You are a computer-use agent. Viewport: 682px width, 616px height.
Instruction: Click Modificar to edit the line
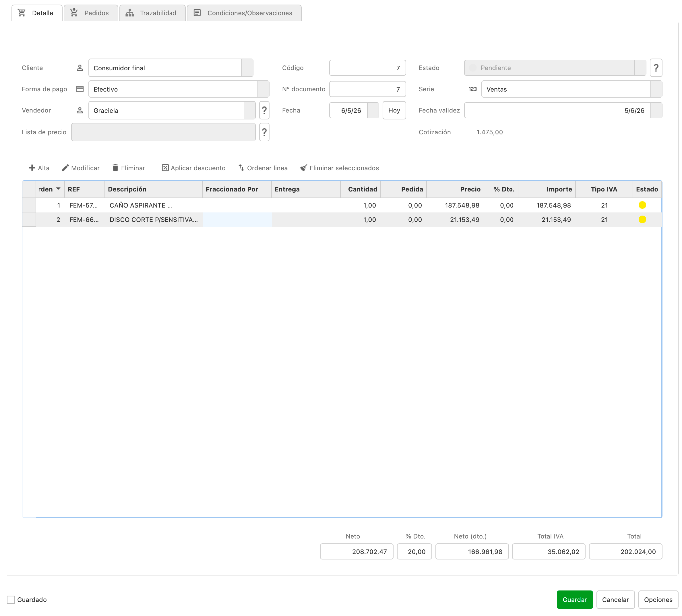pos(81,168)
